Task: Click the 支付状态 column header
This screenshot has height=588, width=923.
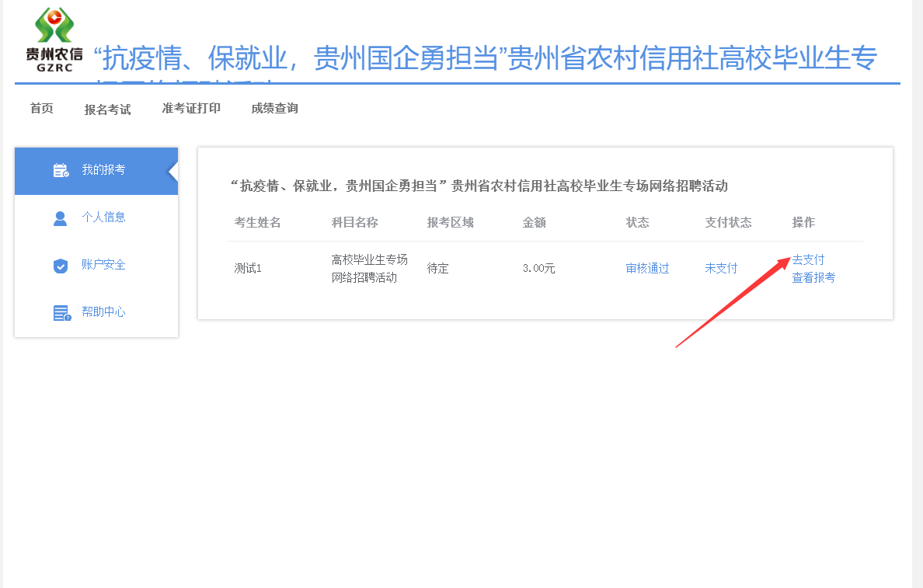Action: click(x=728, y=223)
